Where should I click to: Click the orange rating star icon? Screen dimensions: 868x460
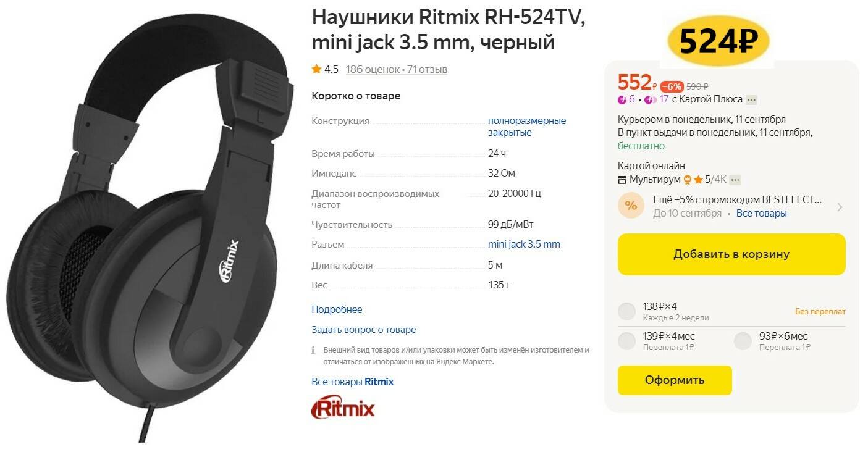pyautogui.click(x=316, y=69)
